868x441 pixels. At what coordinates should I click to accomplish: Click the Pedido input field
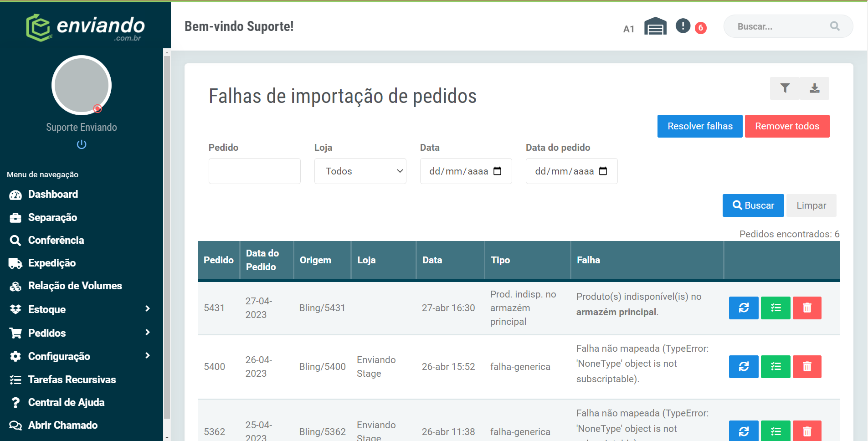coord(254,171)
